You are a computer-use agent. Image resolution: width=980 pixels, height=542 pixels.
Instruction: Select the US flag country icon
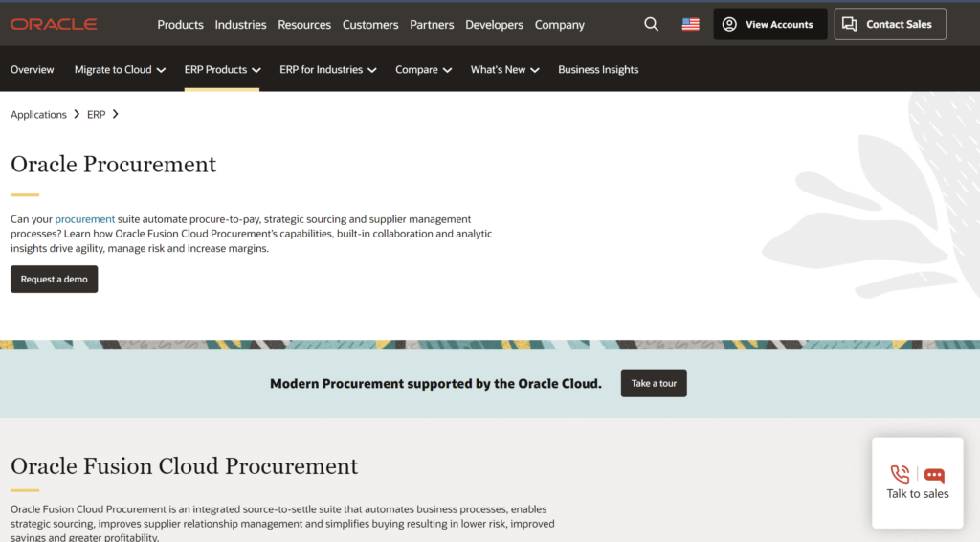point(690,25)
